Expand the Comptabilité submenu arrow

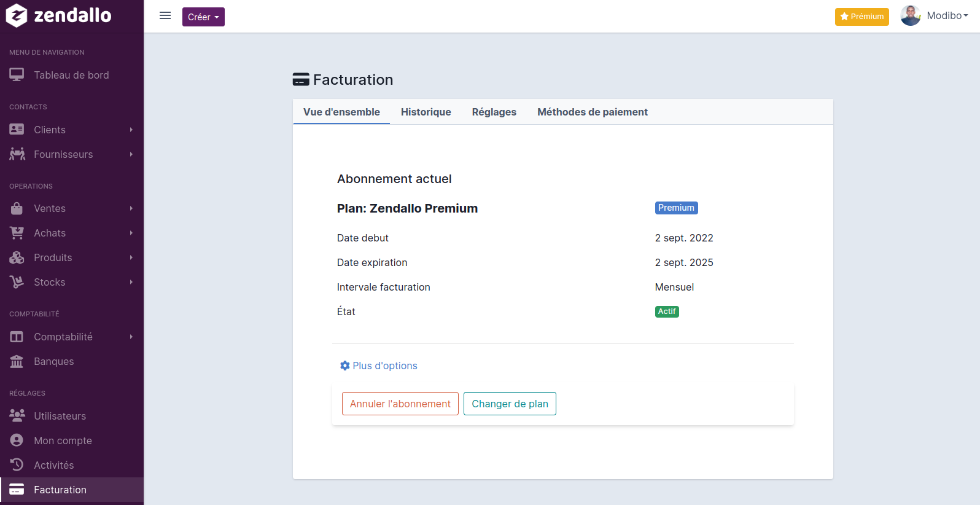point(131,337)
